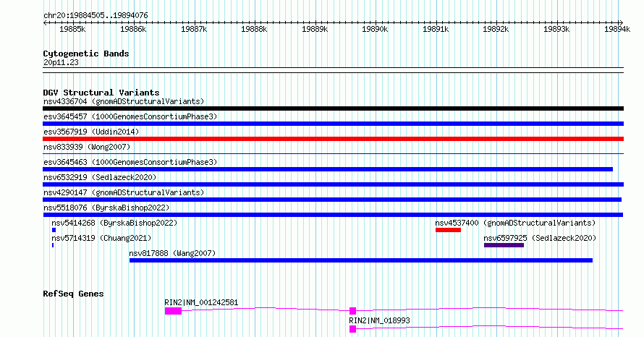Click the second small exon of NM_001242581
The image size is (644, 337).
(352, 311)
